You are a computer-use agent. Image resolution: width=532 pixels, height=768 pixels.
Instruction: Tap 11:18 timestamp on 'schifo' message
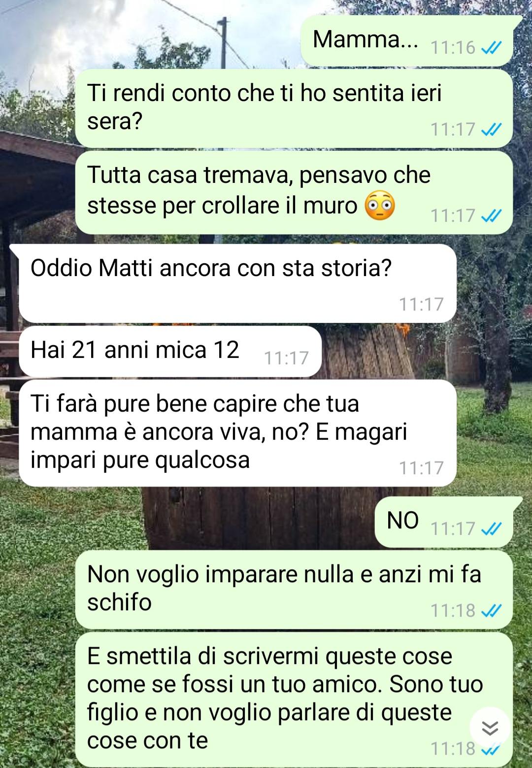coord(453,611)
